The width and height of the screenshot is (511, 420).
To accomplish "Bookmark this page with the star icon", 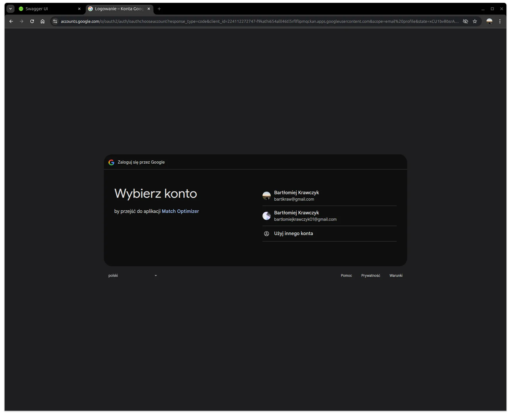I will 475,21.
